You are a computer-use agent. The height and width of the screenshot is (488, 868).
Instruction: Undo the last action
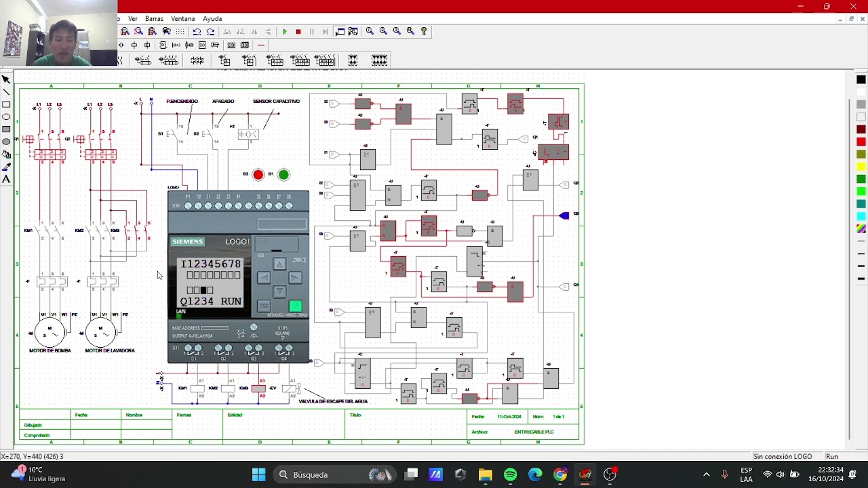(x=197, y=31)
